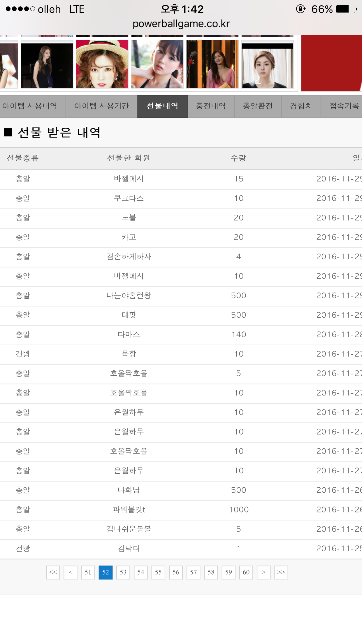Open the 아이템 사용내역 tab
Image resolution: width=362 pixels, height=644 pixels.
point(33,106)
